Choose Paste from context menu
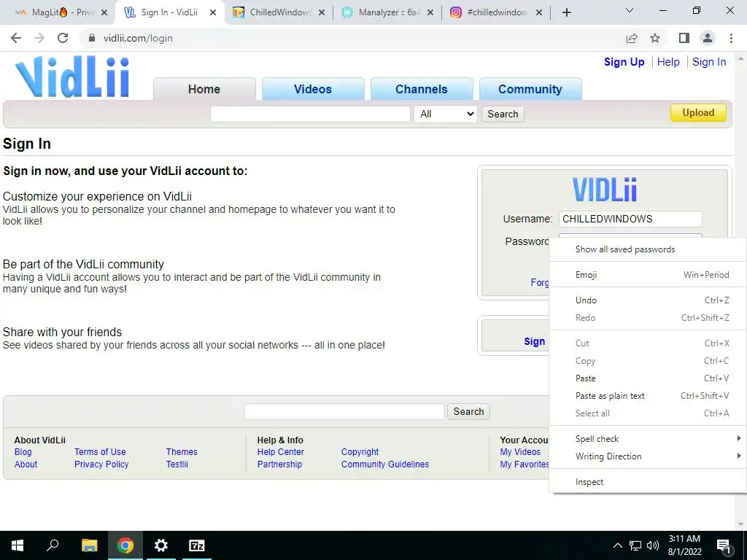This screenshot has width=747, height=560. pos(649,378)
